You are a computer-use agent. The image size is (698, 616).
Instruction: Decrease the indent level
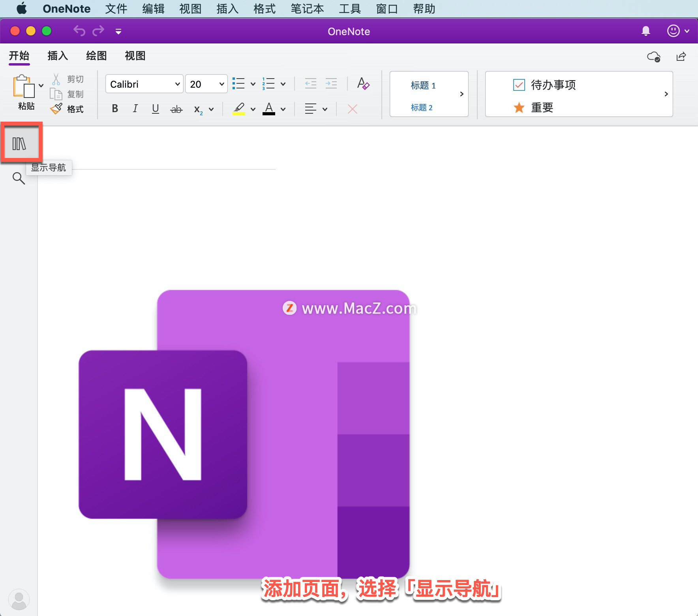(311, 83)
